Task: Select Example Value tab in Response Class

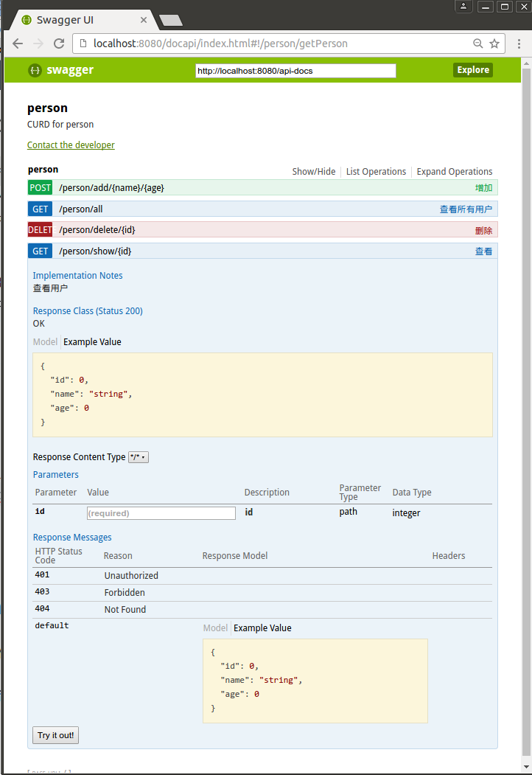Action: pos(92,342)
